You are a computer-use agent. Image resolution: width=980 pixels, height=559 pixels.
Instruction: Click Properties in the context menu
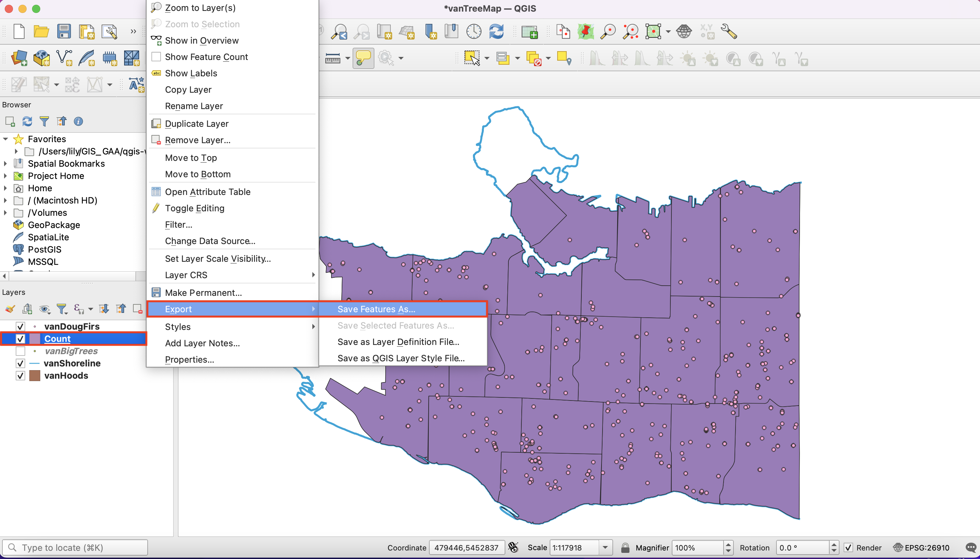189,360
